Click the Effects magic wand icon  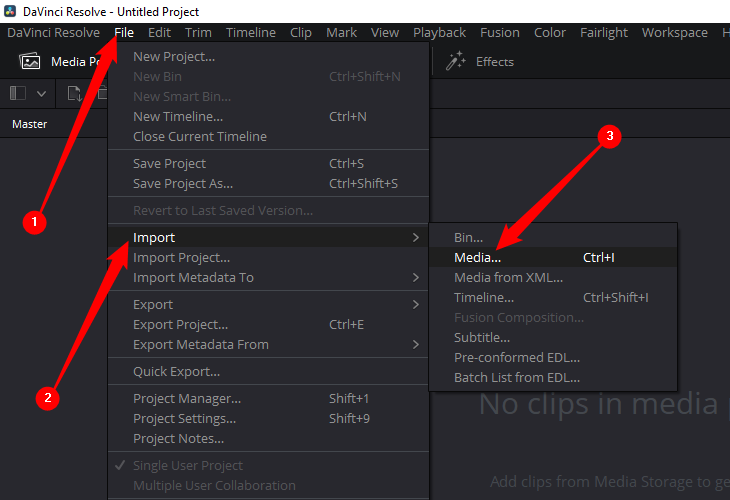(455, 61)
